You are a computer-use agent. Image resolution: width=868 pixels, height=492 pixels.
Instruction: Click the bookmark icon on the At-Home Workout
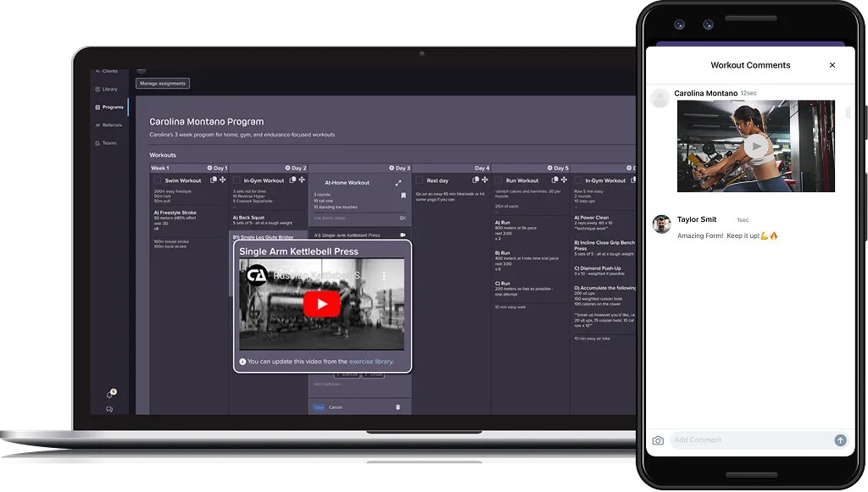click(x=403, y=196)
